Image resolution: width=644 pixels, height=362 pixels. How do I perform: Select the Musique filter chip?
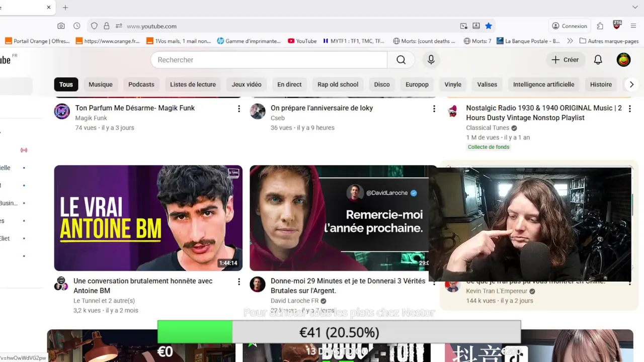(x=101, y=84)
